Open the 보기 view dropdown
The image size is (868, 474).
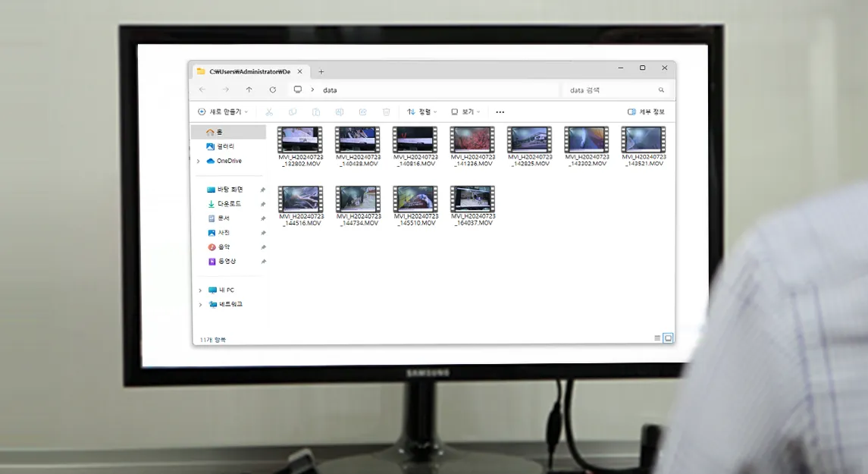(465, 112)
